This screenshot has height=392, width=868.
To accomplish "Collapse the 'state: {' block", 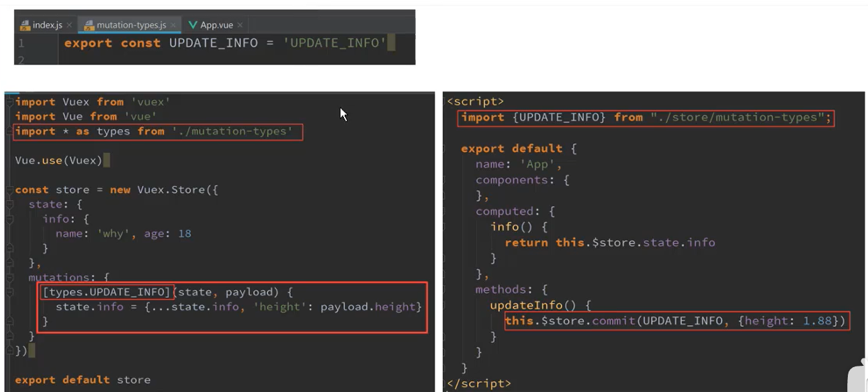I will point(9,204).
